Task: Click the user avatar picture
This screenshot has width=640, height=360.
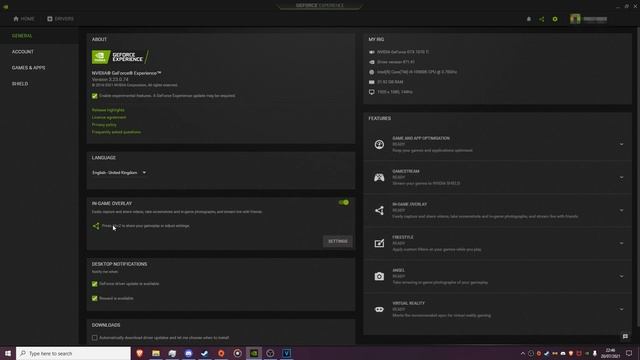Action: [x=575, y=19]
